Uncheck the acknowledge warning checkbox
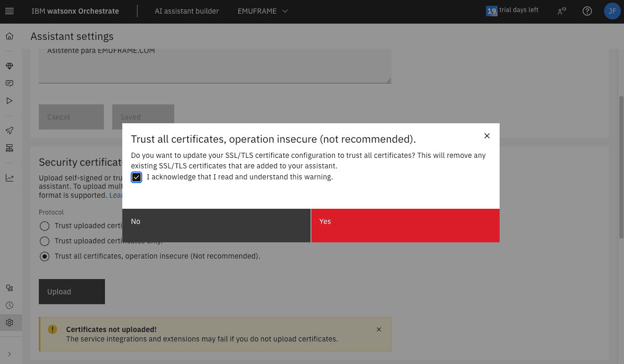 coord(136,177)
